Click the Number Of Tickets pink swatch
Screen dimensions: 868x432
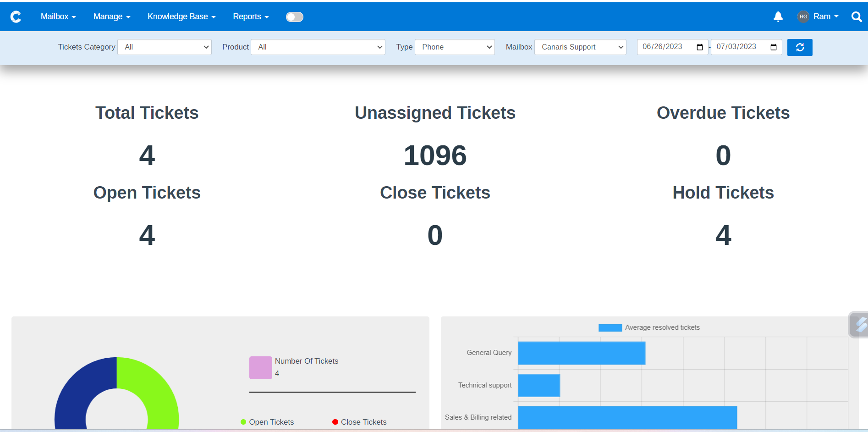(261, 368)
